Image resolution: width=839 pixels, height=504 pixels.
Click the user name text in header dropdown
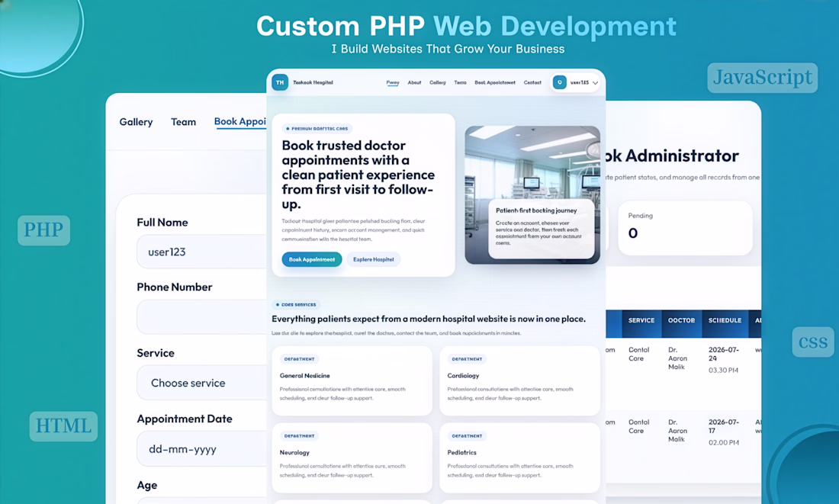[580, 82]
